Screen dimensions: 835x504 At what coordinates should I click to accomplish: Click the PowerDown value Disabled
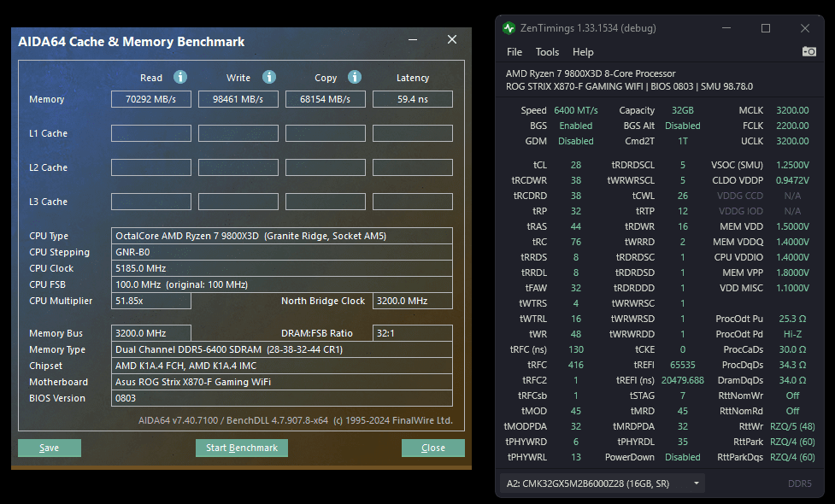[x=683, y=457]
